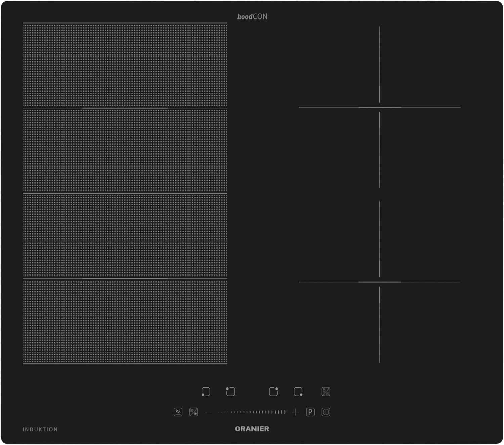Decrease power with the minus key
The width and height of the screenshot is (504, 445).
pos(209,412)
